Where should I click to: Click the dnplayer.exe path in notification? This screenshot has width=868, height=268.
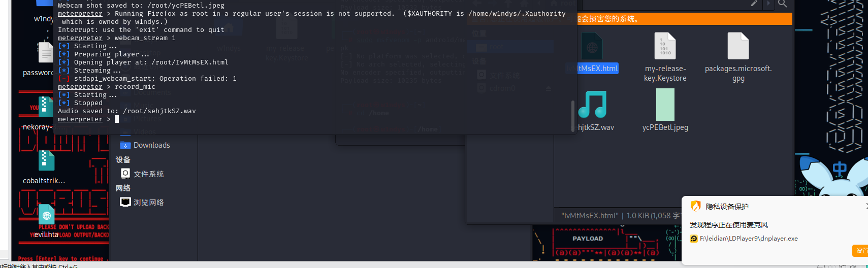pyautogui.click(x=748, y=239)
